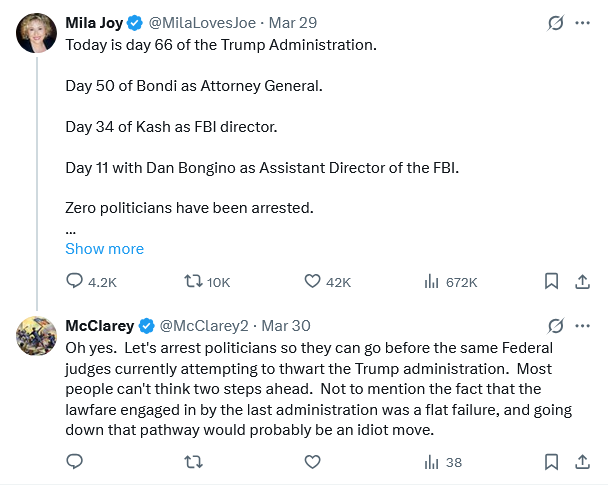Image resolution: width=609 pixels, height=487 pixels.
Task: Bookmark Mila Joy's post
Action: click(x=551, y=282)
